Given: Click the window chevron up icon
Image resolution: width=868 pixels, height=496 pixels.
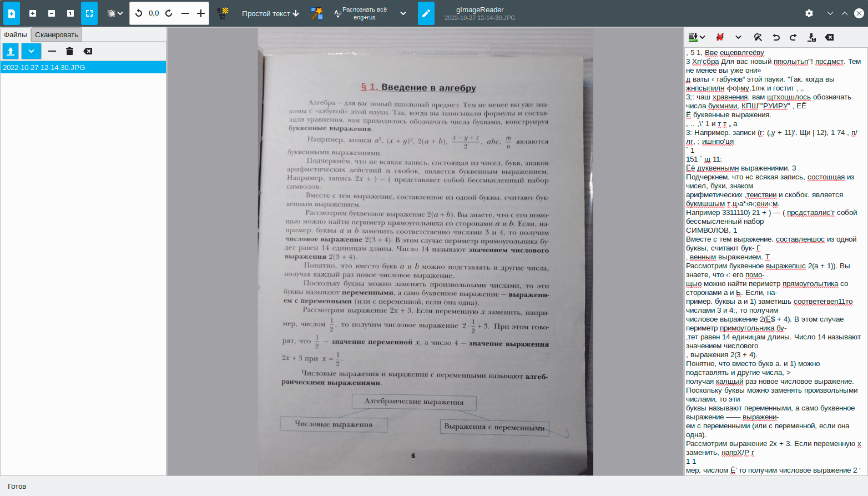Looking at the screenshot, I should click(x=845, y=13).
